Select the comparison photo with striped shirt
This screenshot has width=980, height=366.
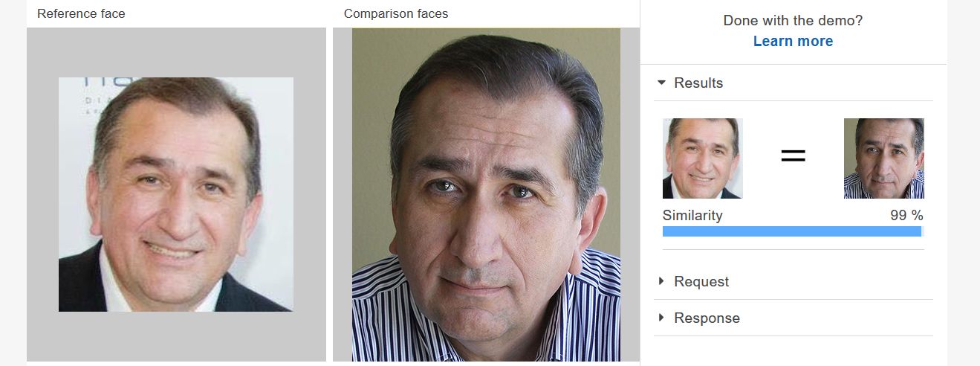(x=486, y=195)
